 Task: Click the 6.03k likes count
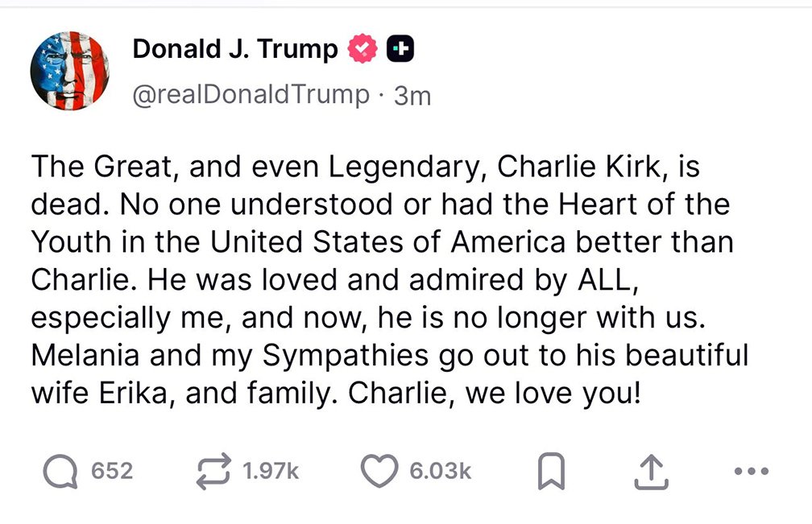click(x=440, y=472)
